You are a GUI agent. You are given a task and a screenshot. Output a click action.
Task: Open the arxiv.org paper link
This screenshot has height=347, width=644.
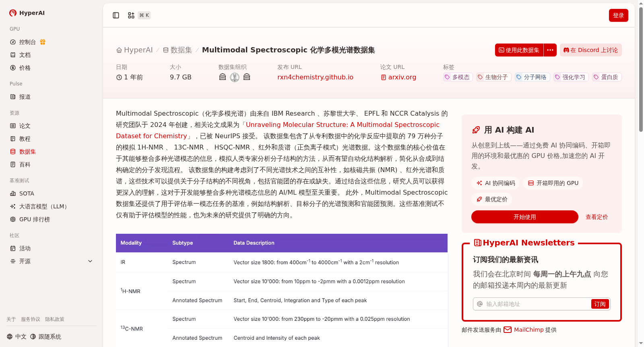pyautogui.click(x=398, y=77)
